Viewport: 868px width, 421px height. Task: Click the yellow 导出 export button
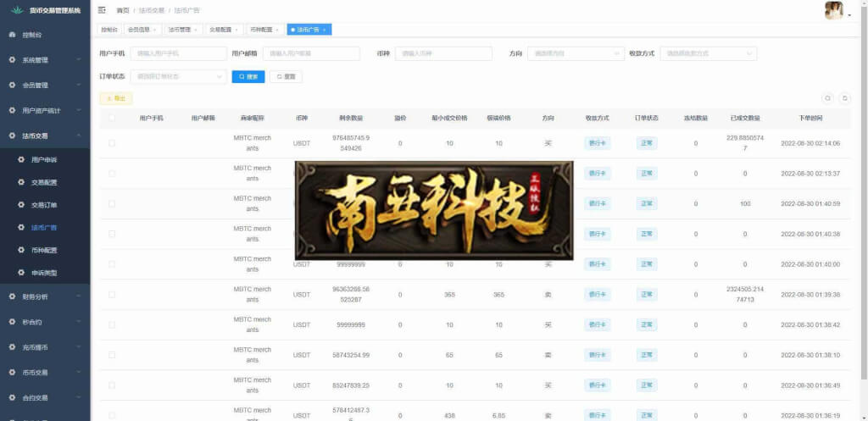(116, 98)
